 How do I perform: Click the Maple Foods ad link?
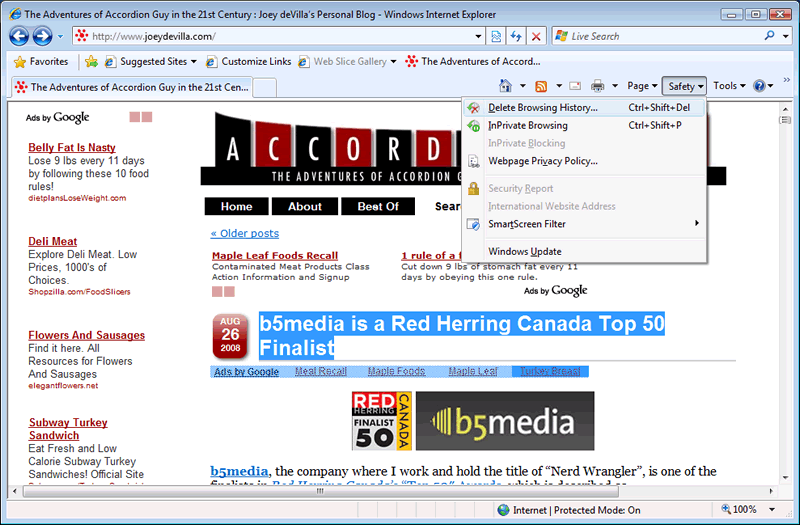[x=396, y=371]
